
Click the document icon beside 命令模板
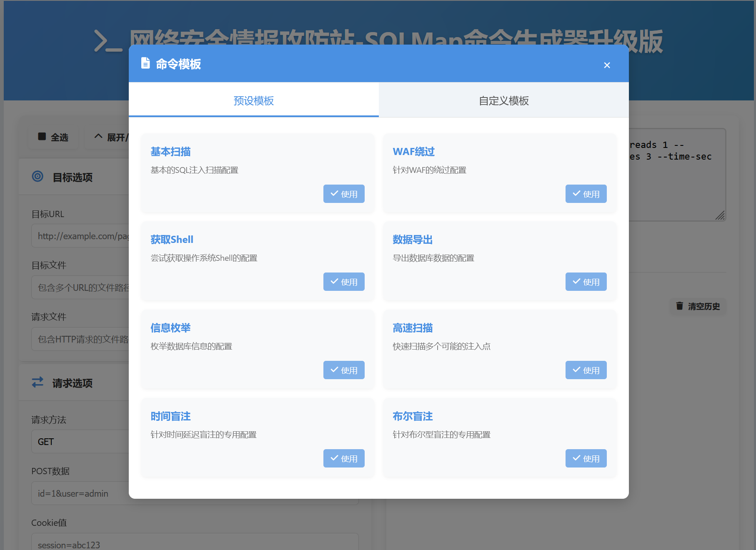(145, 63)
